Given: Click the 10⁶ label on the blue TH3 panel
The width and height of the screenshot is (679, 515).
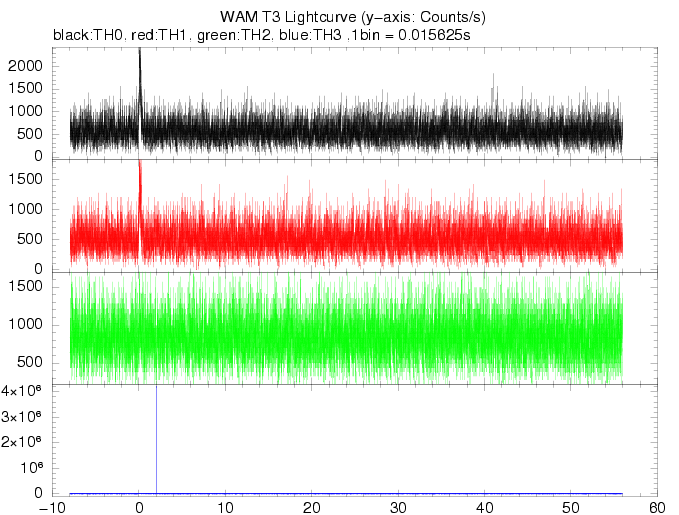Looking at the screenshot, I should click(x=32, y=467).
